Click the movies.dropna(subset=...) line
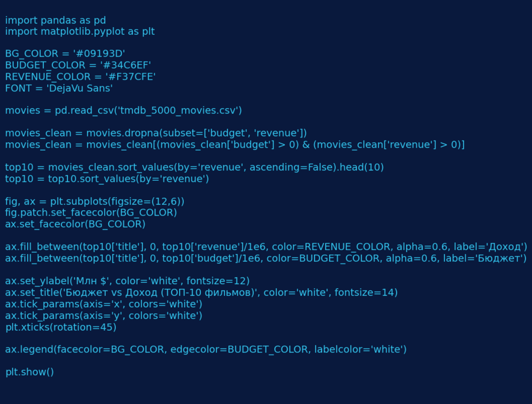 [x=156, y=133]
